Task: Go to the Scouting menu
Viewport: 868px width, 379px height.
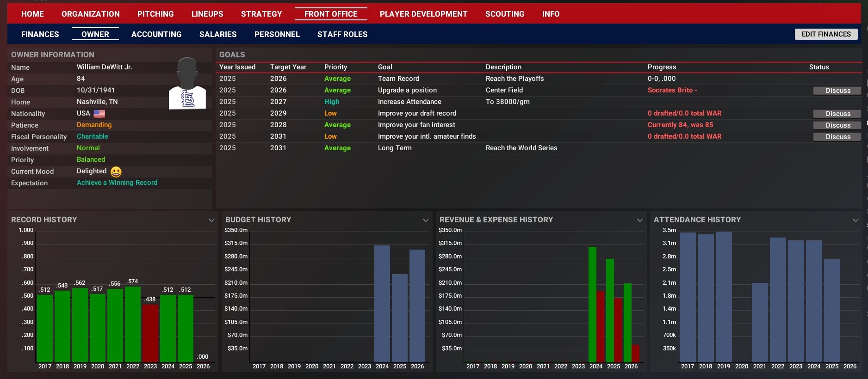Action: 505,14
